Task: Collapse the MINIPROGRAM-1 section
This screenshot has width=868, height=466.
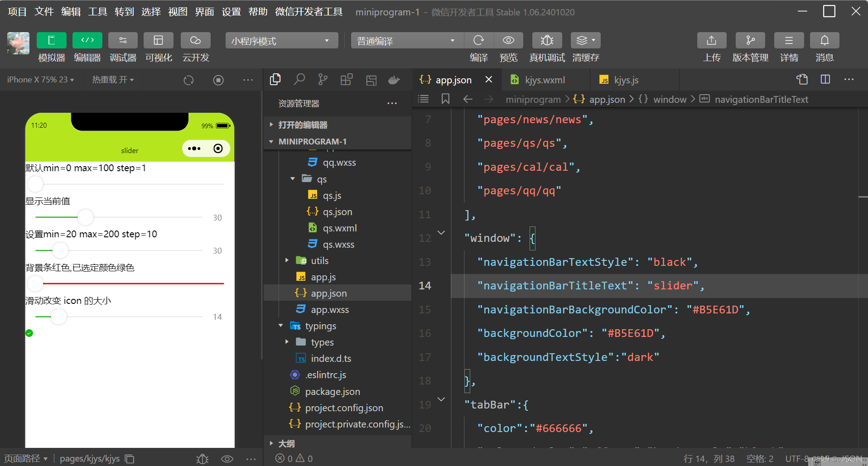Action: 338,141
